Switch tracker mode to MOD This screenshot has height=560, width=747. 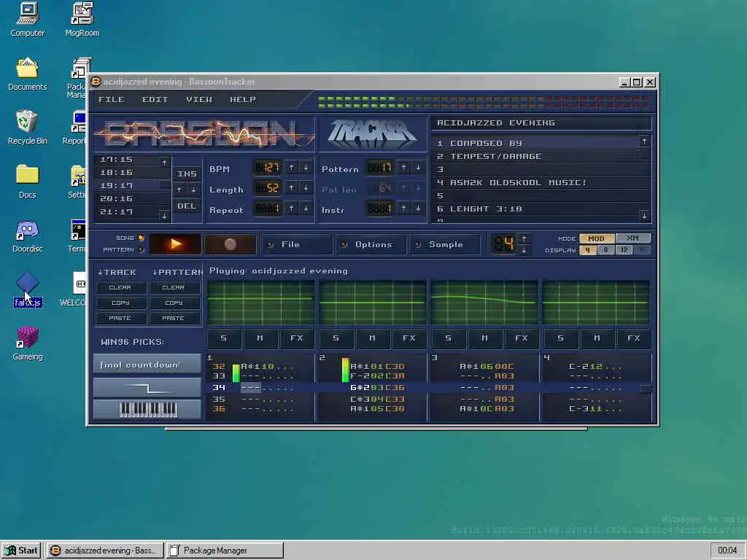pos(597,238)
